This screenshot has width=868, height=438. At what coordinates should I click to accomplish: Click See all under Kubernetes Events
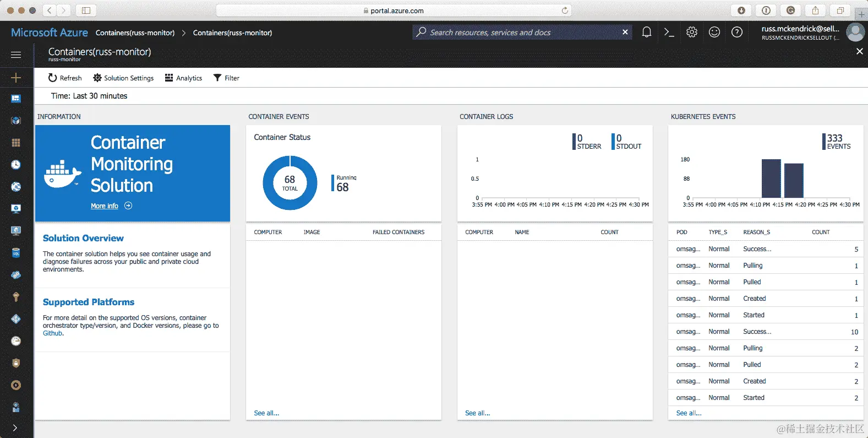pos(689,413)
